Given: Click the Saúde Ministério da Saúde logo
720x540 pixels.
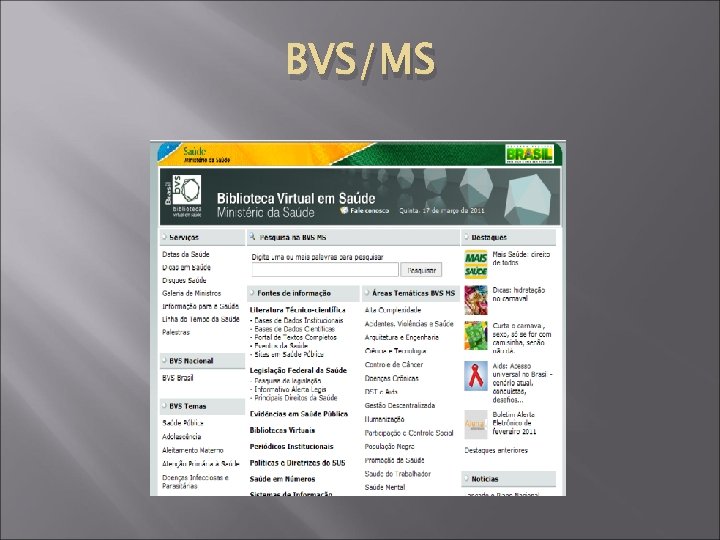Looking at the screenshot, I should tap(206, 155).
